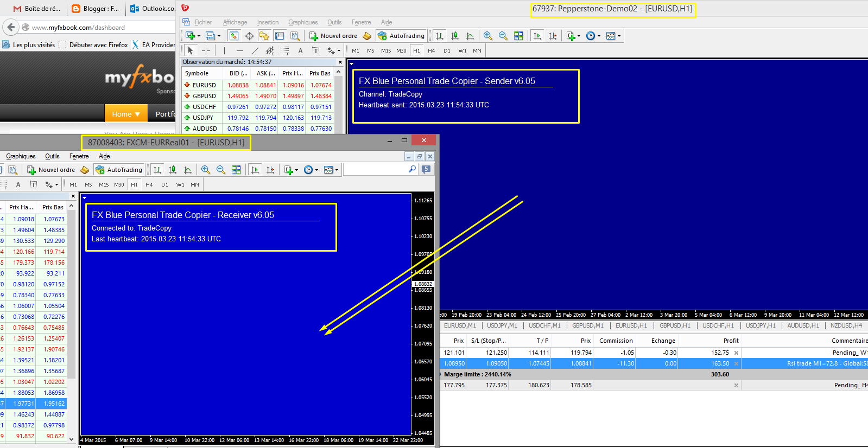Open Insertion menu in Pepperstone window

click(x=268, y=22)
